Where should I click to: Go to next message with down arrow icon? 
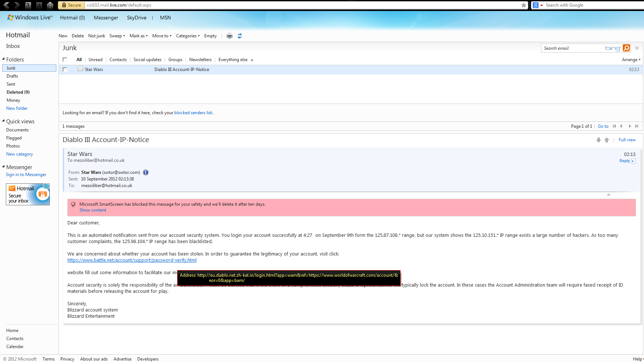[x=599, y=140]
